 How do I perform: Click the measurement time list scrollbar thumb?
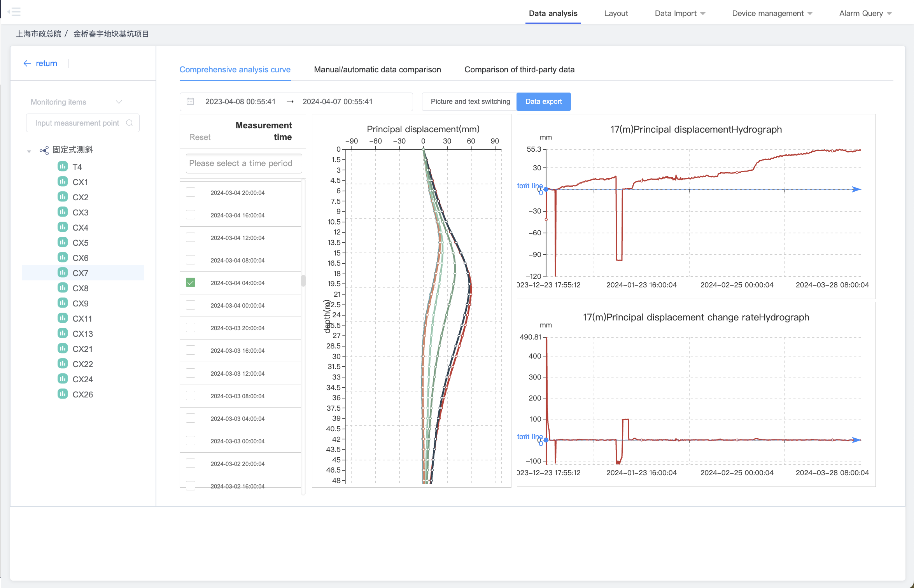(x=303, y=280)
